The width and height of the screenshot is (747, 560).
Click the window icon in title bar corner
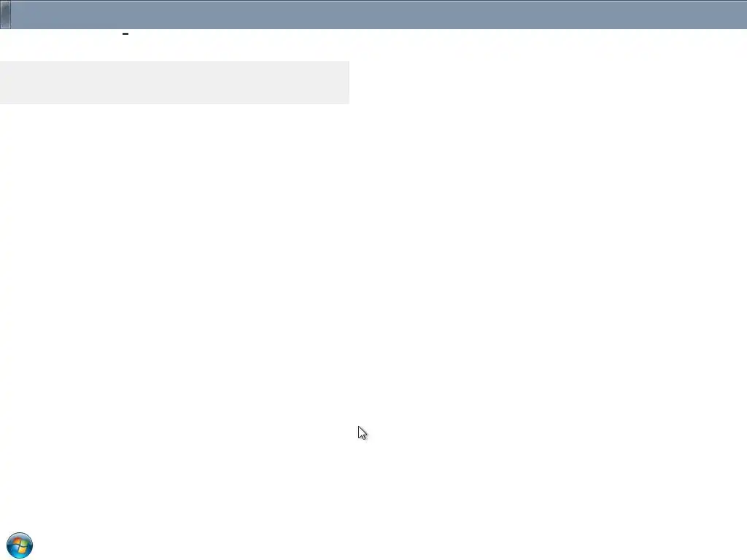[5, 15]
